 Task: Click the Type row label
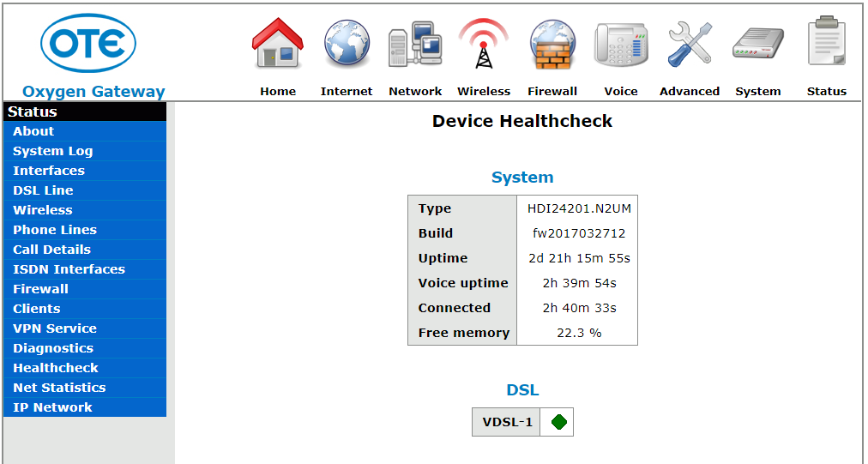coord(435,208)
